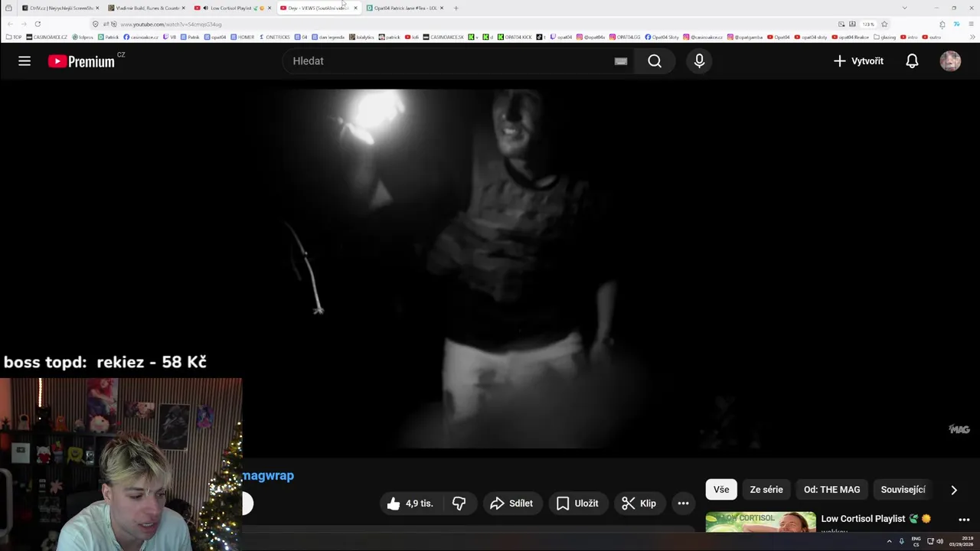This screenshot has width=980, height=551.
Task: Open the HOMER bookmark
Action: [242, 37]
